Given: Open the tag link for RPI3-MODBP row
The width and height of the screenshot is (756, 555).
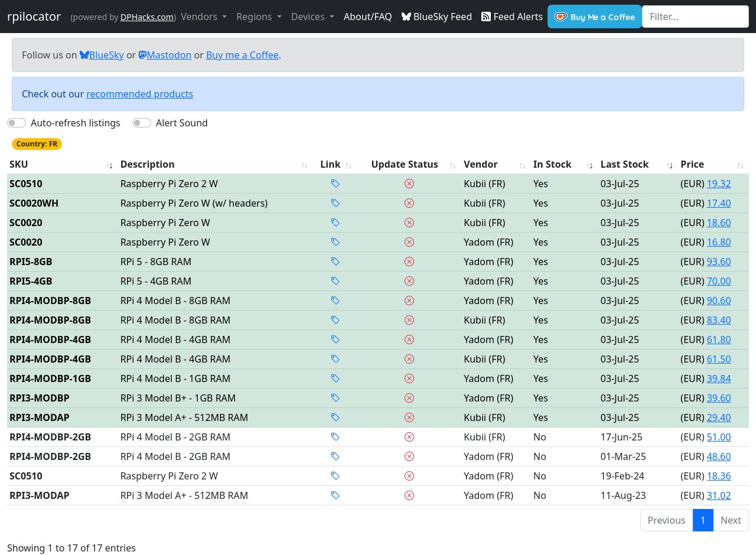Looking at the screenshot, I should (335, 398).
